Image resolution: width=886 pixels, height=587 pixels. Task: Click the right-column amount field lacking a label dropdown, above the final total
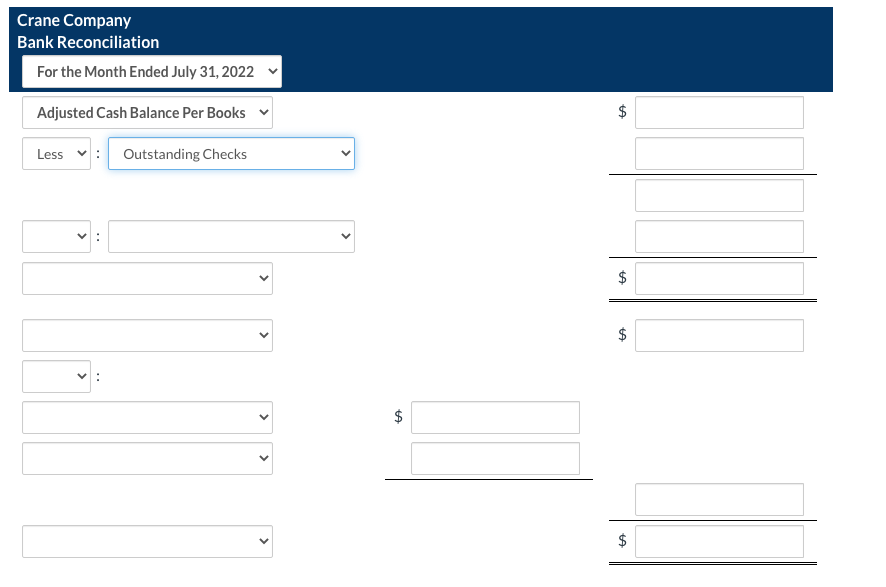tap(719, 499)
